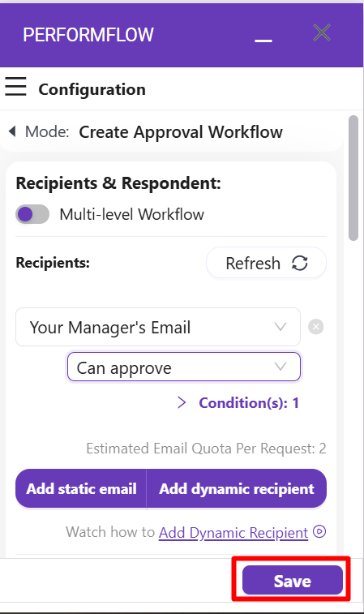Go back using the arrow beside Mode

[12, 131]
